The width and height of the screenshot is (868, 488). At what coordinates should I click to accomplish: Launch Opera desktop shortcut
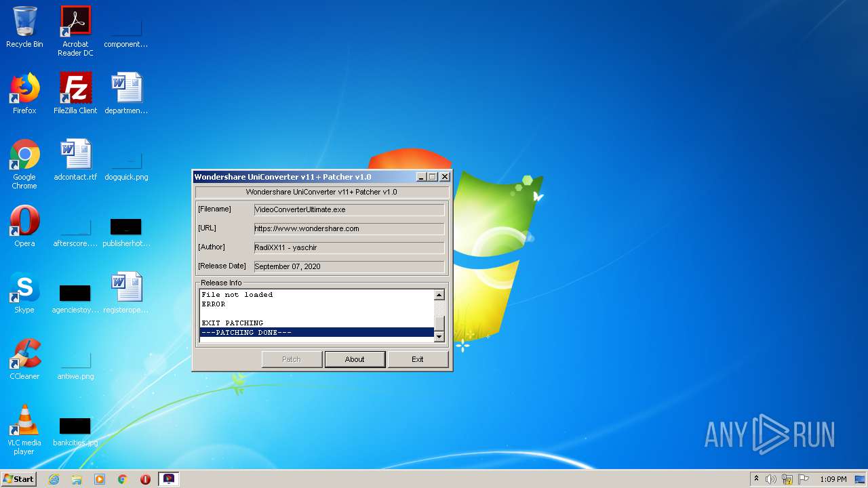(24, 226)
